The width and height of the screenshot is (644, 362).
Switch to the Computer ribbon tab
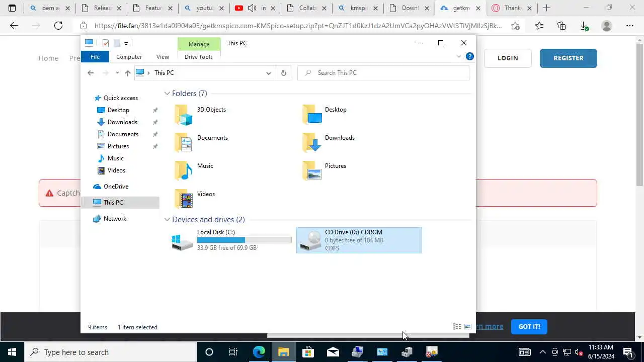[x=129, y=57]
